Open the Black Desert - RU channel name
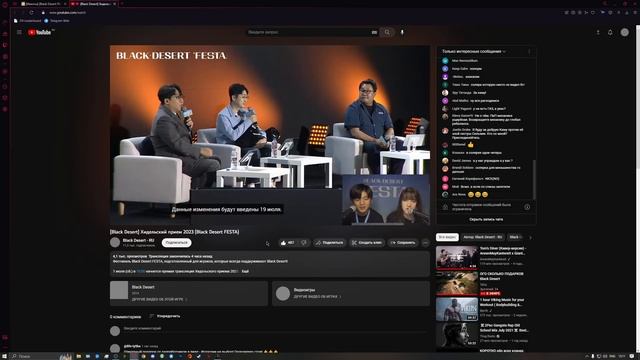Image resolution: width=640 pixels, height=360 pixels. [138, 240]
